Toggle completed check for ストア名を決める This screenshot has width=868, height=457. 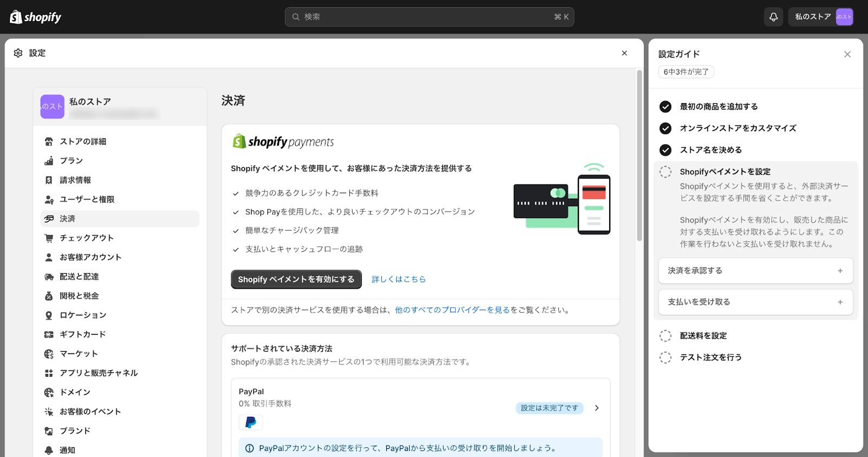click(666, 150)
